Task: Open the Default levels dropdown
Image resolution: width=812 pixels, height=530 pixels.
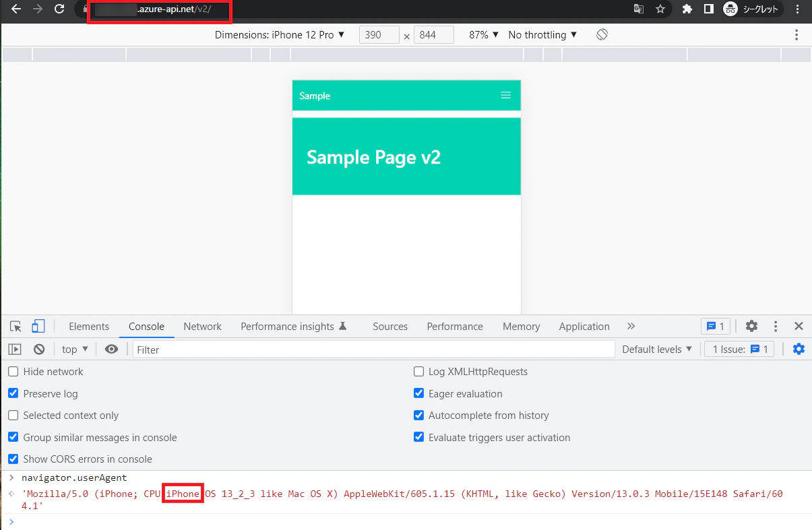Action: coord(657,349)
